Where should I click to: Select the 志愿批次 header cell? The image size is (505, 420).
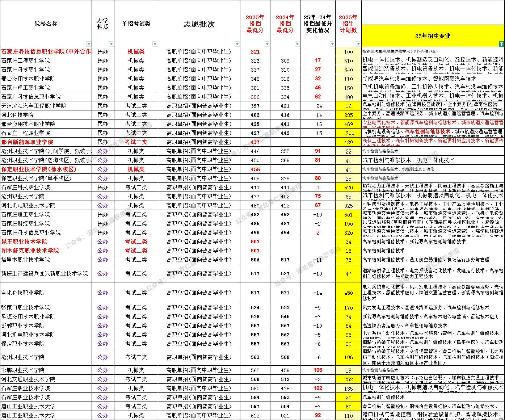click(199, 24)
